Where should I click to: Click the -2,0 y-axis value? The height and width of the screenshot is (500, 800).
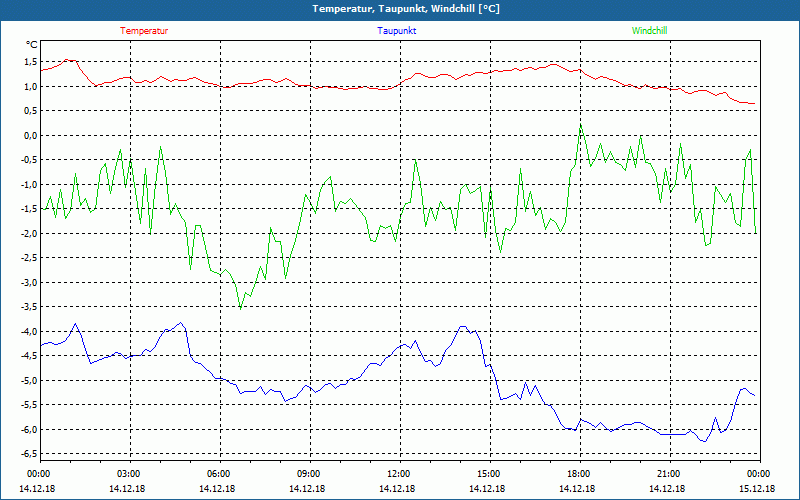click(29, 234)
